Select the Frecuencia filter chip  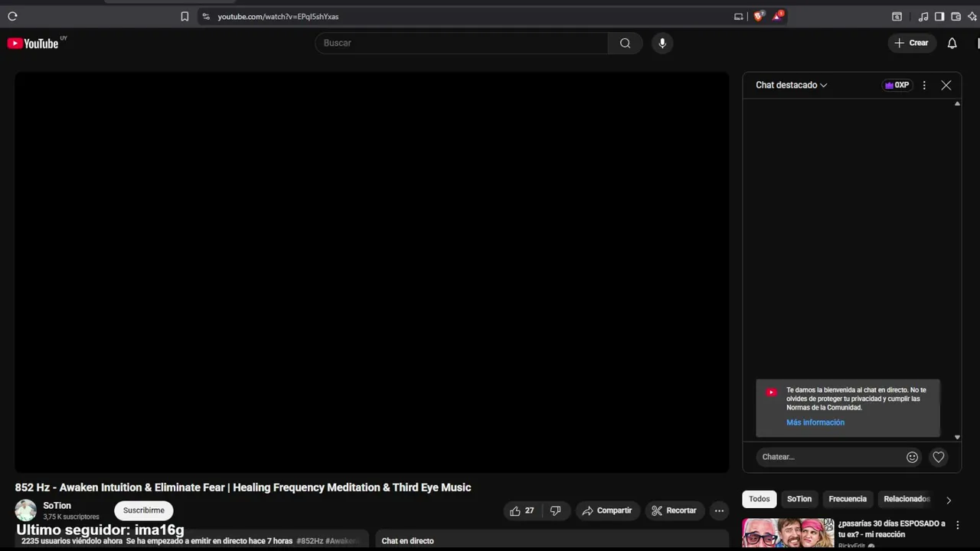tap(848, 499)
